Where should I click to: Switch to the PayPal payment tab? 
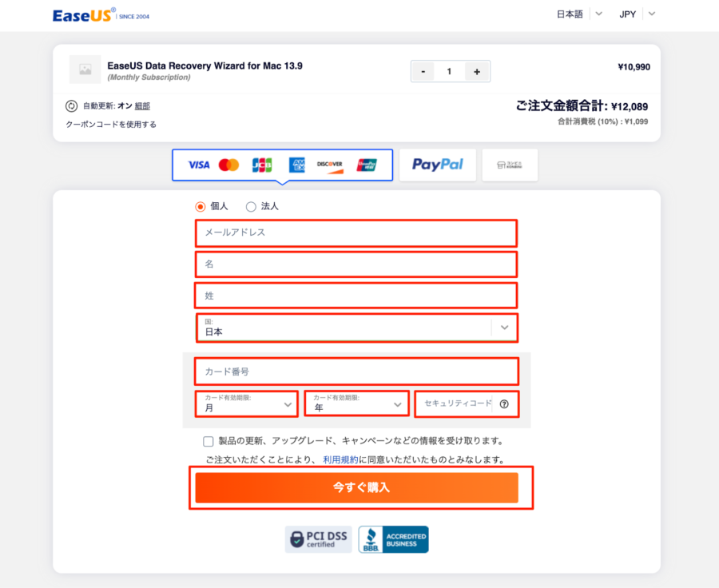tap(438, 165)
